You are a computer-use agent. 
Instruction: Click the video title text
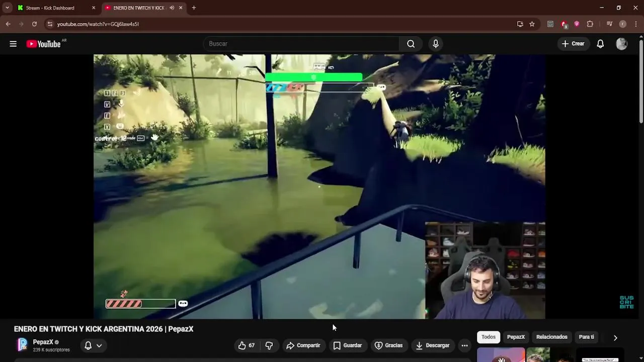click(x=104, y=329)
